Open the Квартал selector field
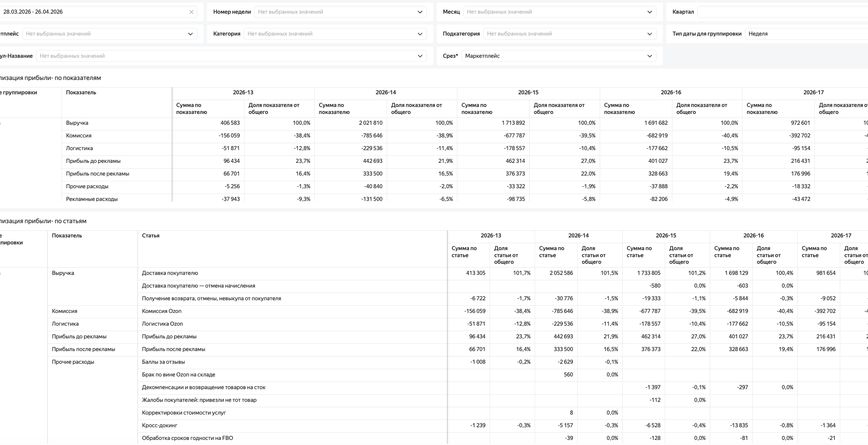 tap(783, 12)
